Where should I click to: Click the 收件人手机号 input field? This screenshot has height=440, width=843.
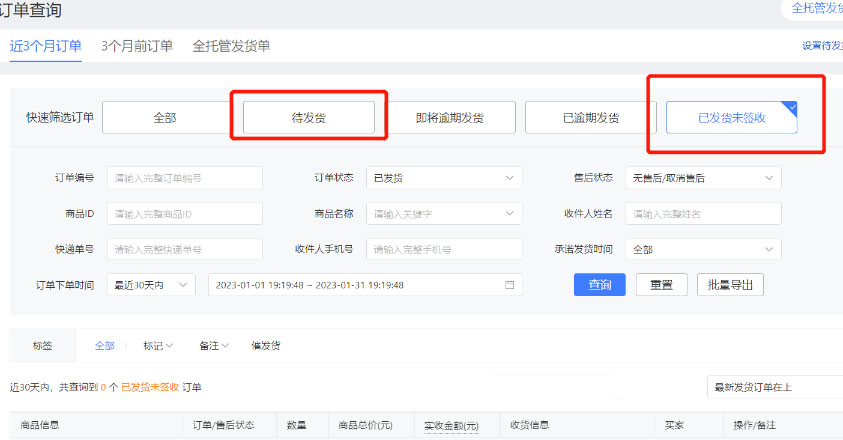click(444, 250)
